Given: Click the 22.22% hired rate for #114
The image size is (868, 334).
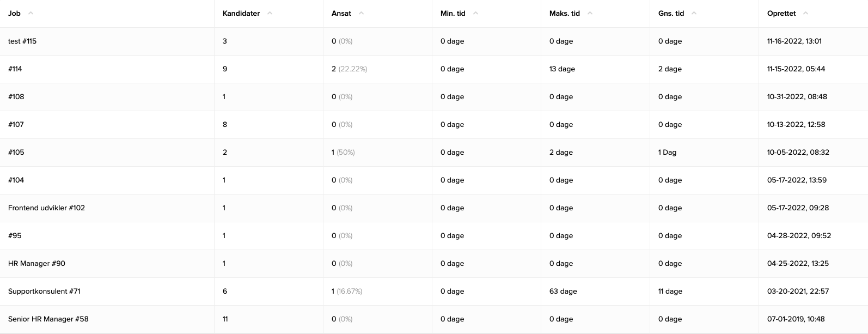Looking at the screenshot, I should click(x=353, y=69).
